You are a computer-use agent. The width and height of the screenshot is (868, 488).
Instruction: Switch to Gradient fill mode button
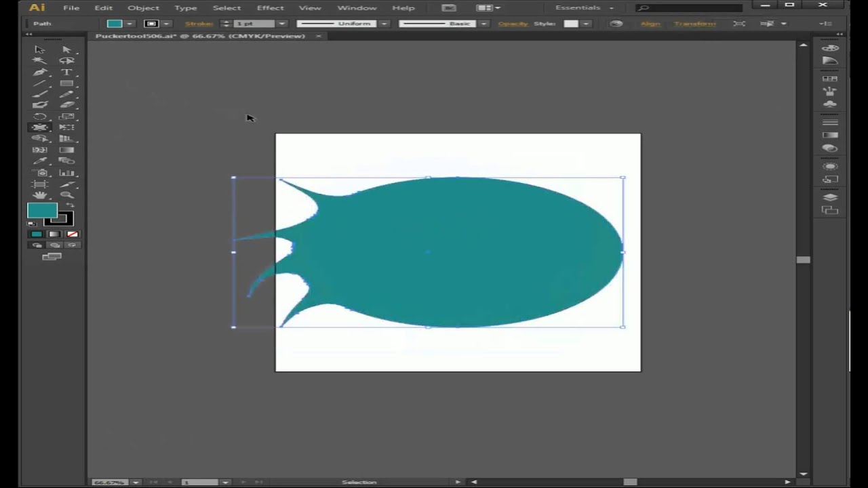click(x=54, y=234)
